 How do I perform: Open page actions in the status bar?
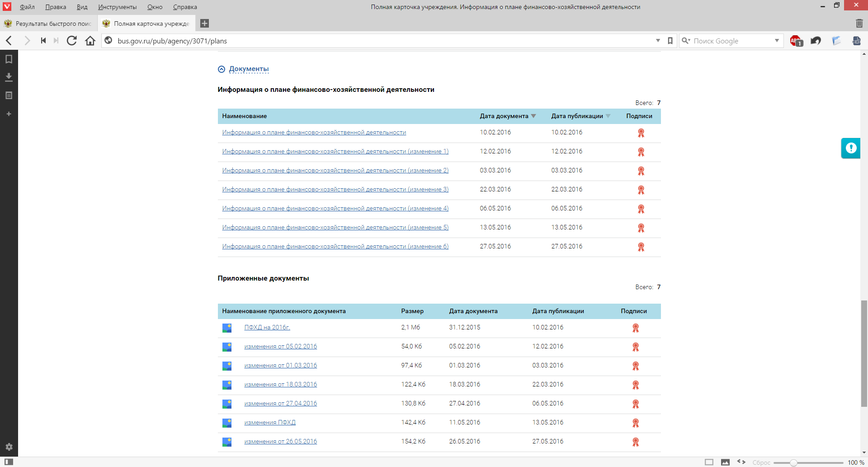pyautogui.click(x=741, y=462)
